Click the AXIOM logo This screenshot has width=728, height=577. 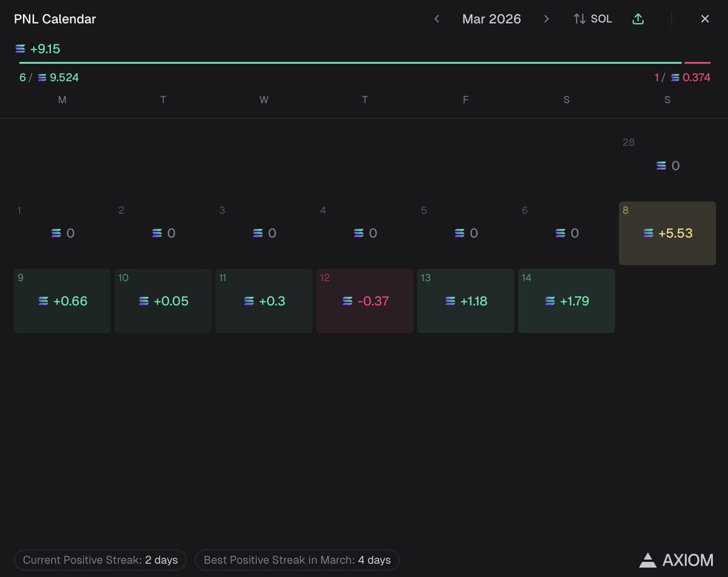click(675, 560)
